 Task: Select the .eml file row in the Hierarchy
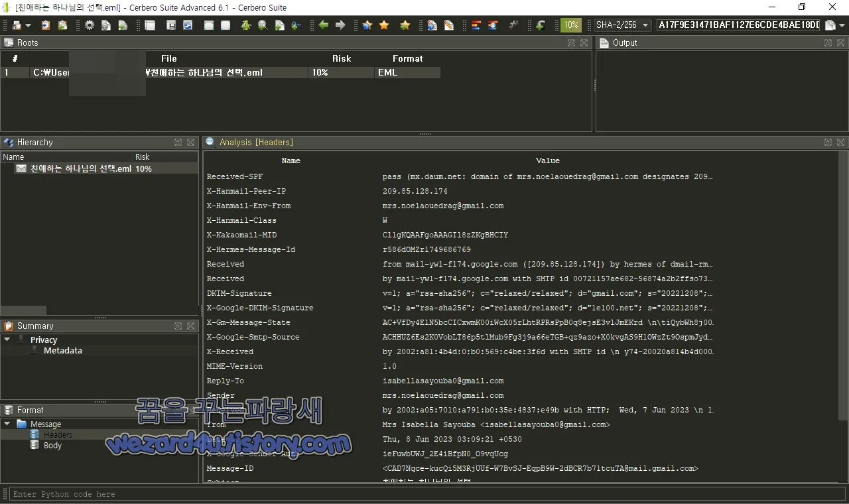coord(99,168)
